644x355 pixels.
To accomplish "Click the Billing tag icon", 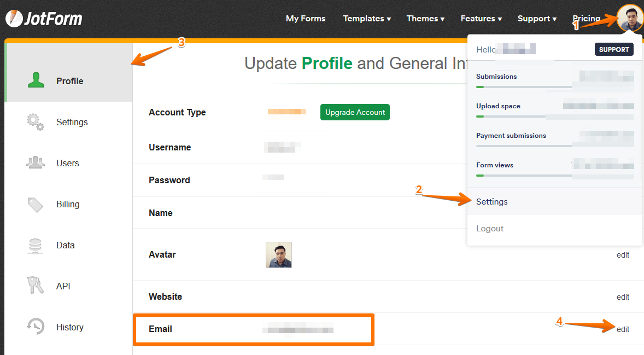I will (x=36, y=204).
